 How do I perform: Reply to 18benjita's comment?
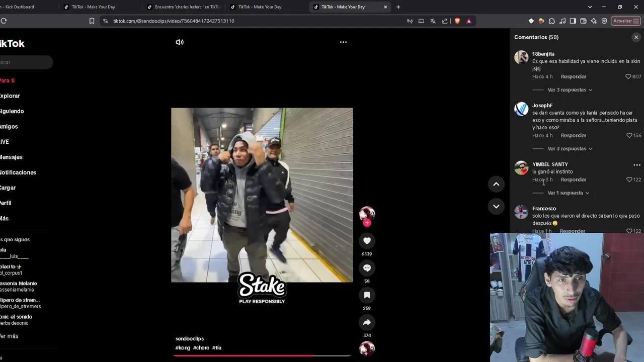click(x=574, y=77)
